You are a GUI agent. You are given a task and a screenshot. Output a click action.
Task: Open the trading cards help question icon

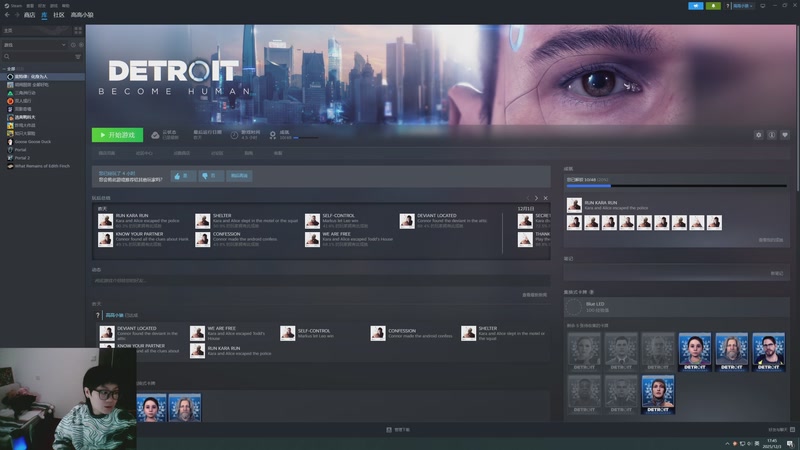pos(591,292)
